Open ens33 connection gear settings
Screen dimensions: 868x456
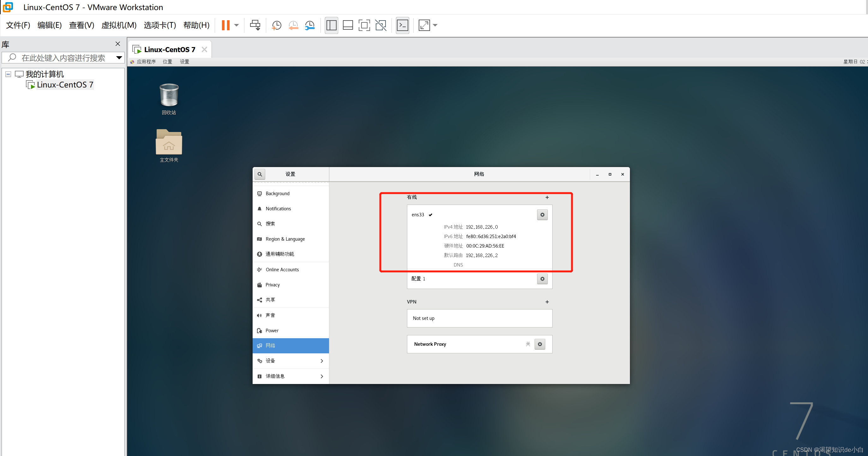(542, 215)
